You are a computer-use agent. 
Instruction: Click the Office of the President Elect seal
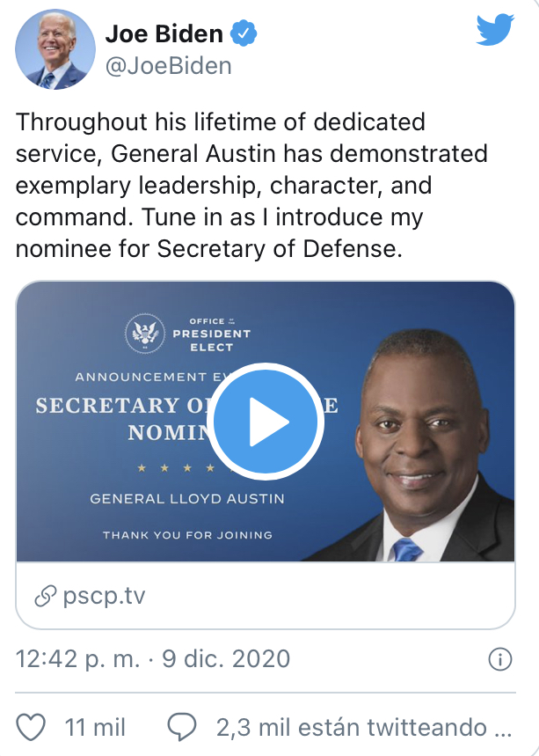click(144, 333)
